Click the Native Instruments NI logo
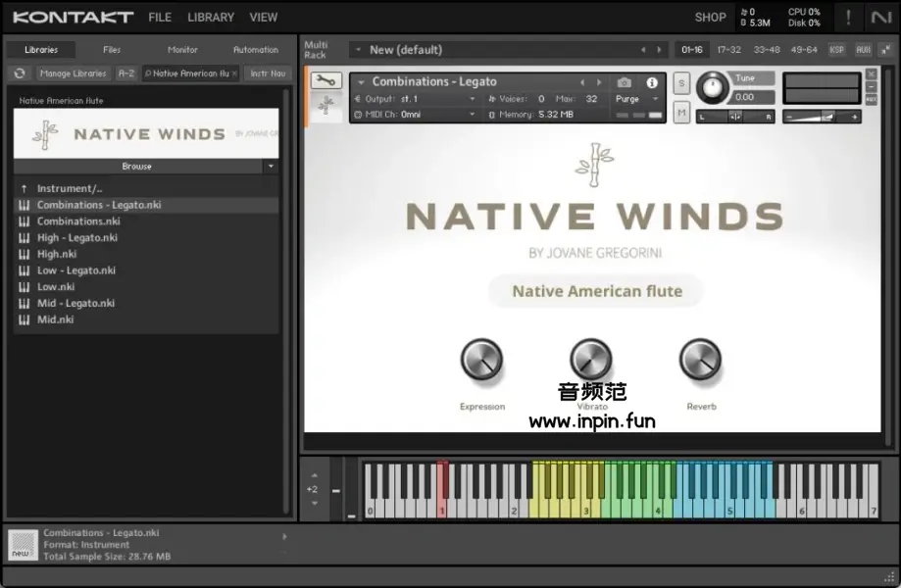This screenshot has width=901, height=588. pos(880,18)
